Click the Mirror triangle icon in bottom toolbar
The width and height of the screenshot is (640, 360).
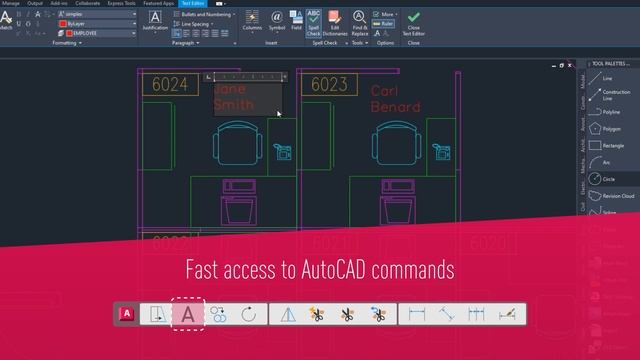tap(288, 314)
